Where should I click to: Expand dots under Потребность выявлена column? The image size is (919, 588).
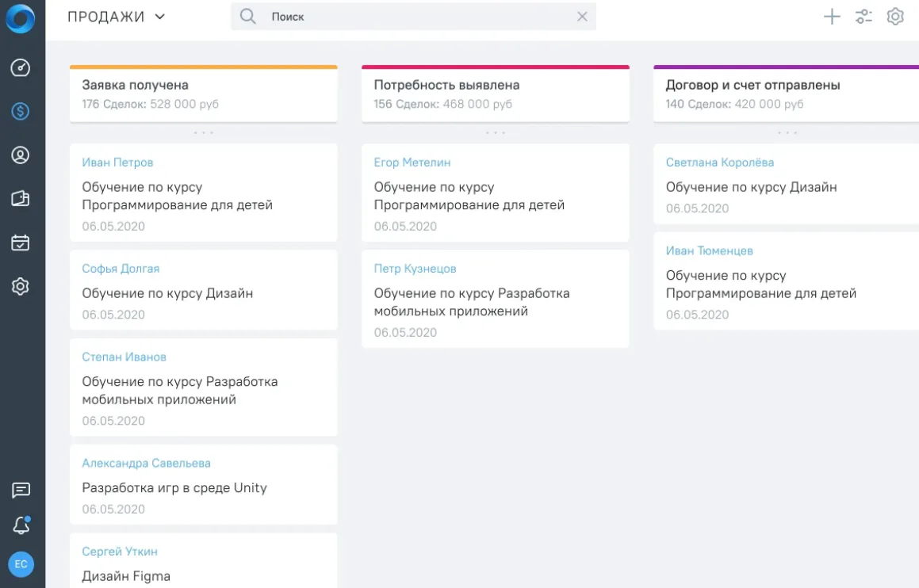(x=496, y=133)
